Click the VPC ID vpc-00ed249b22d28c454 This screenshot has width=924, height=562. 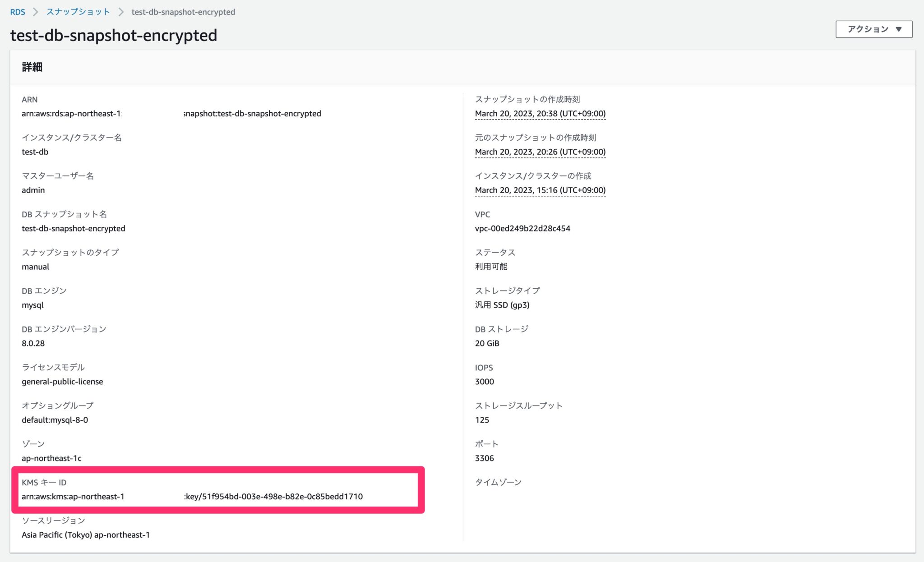click(522, 228)
